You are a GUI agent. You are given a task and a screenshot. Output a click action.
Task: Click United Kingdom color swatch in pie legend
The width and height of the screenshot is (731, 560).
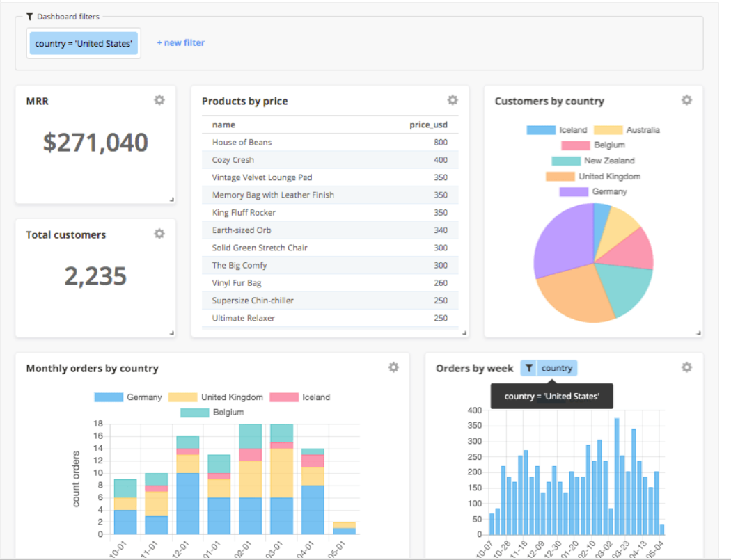click(560, 177)
